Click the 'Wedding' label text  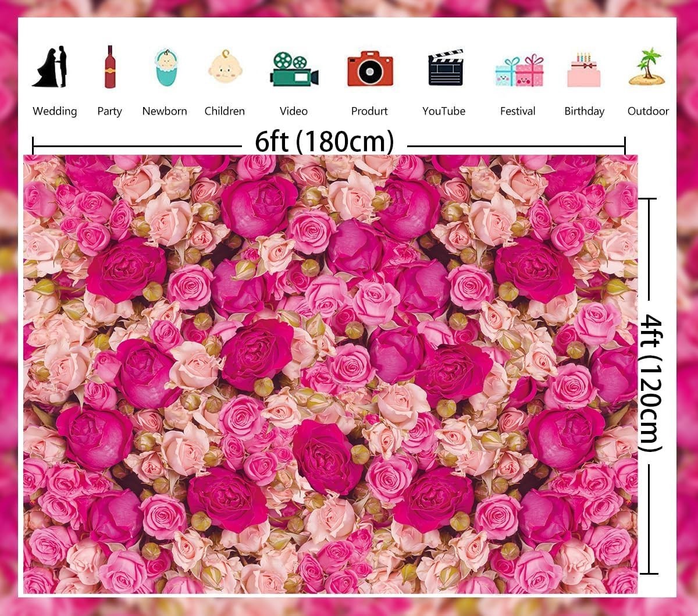[55, 111]
